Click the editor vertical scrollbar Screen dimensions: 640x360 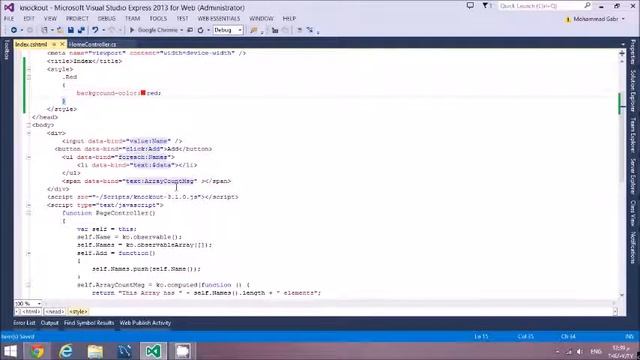click(x=622, y=178)
